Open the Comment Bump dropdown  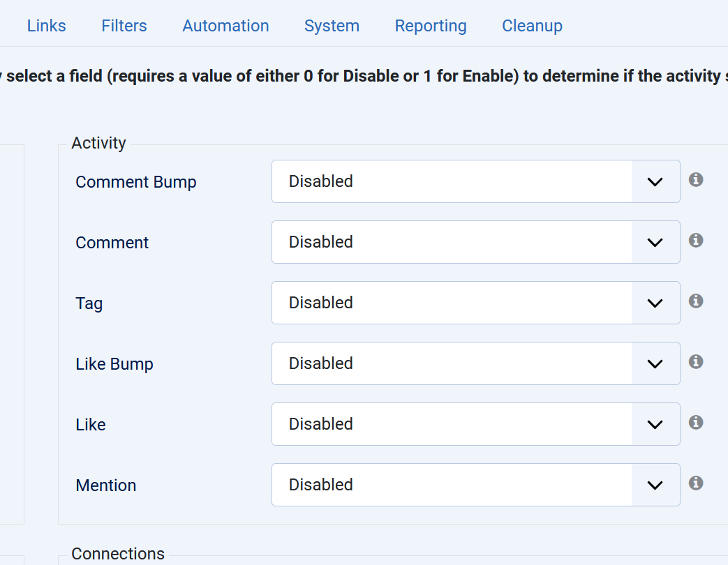pyautogui.click(x=475, y=181)
